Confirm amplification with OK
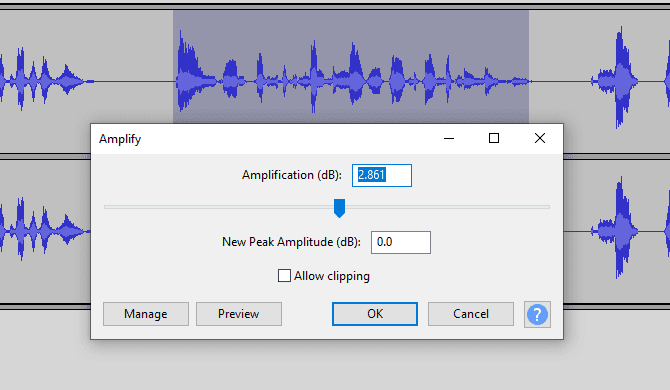The width and height of the screenshot is (670, 390). coord(375,314)
